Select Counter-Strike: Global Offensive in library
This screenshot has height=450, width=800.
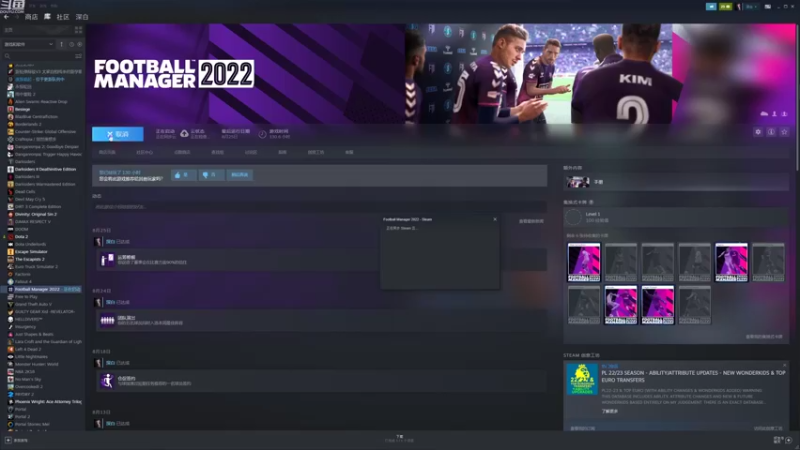[x=45, y=132]
